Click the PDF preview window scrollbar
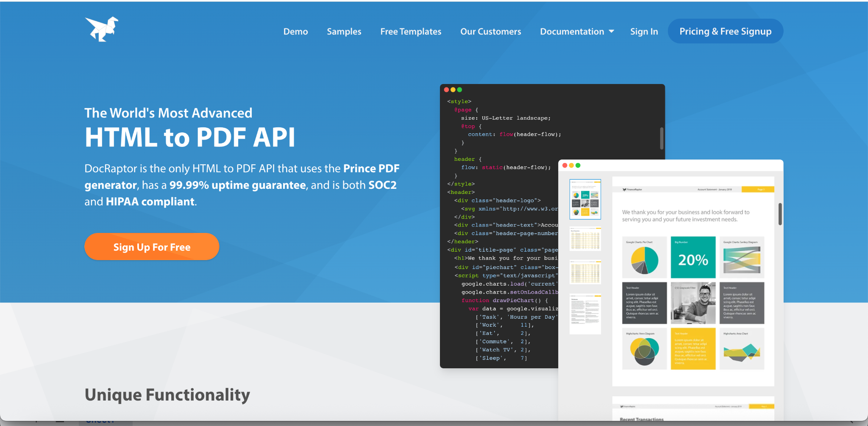868x426 pixels. click(780, 214)
